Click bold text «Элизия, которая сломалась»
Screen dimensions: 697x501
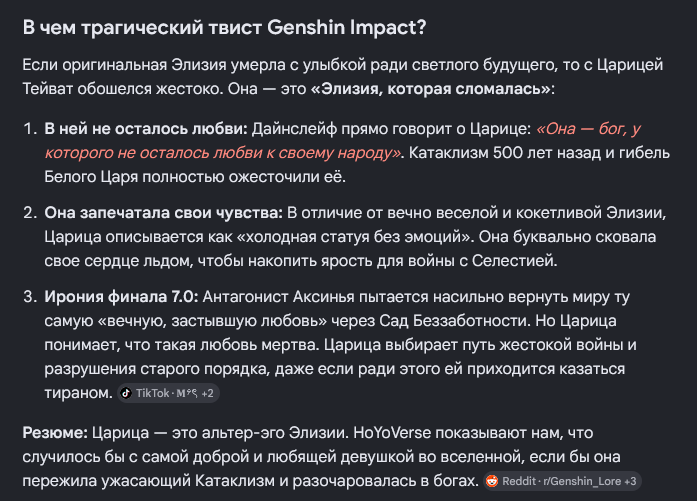tap(431, 89)
